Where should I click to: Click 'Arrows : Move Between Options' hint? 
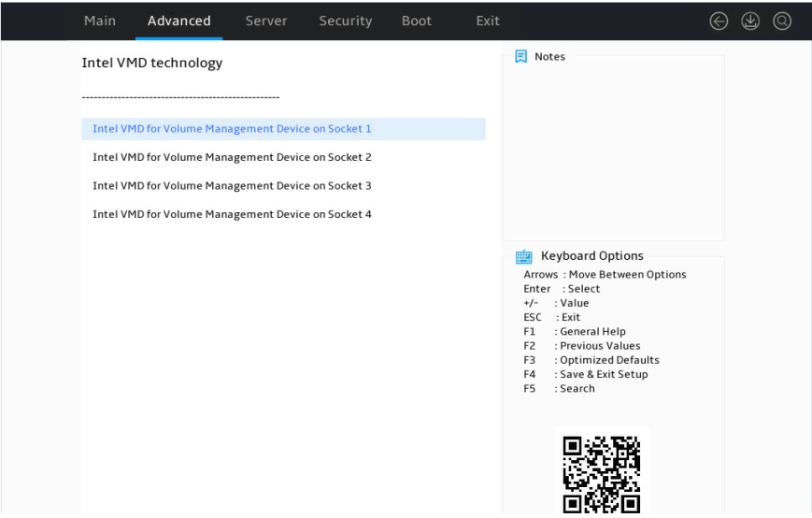[x=605, y=275]
